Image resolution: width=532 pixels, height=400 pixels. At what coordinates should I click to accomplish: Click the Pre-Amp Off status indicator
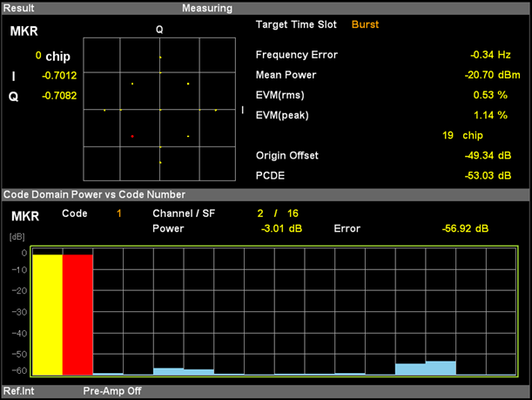112,392
